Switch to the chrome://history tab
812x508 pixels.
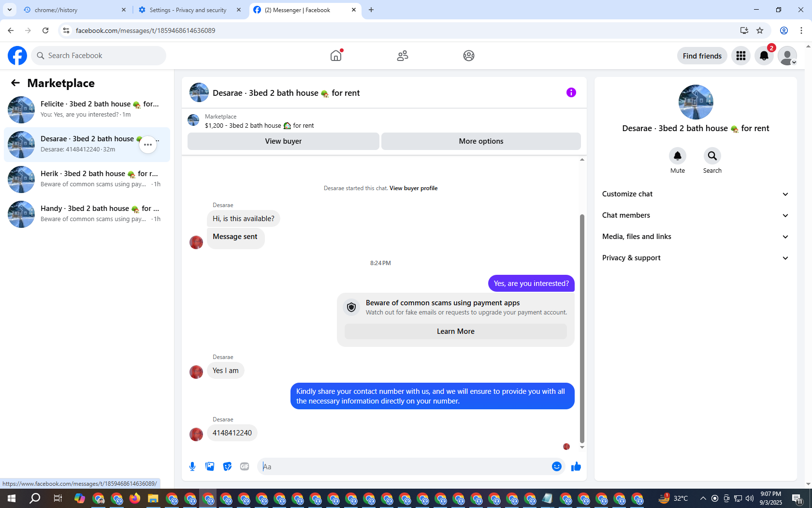tap(75, 10)
